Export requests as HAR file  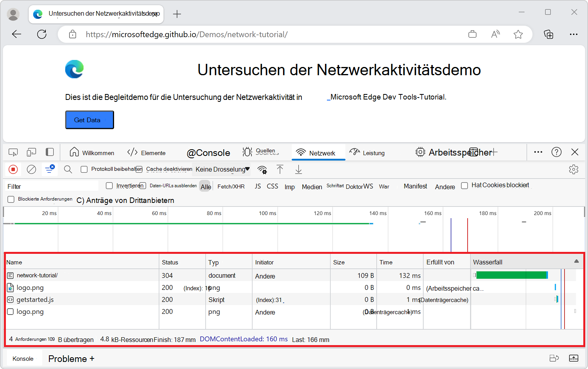[298, 169]
